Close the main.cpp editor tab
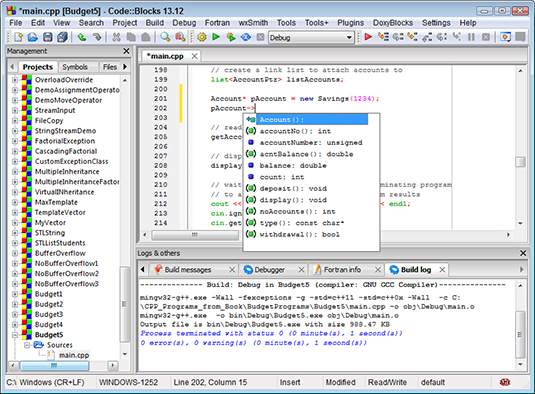The width and height of the screenshot is (535, 394). [x=194, y=56]
